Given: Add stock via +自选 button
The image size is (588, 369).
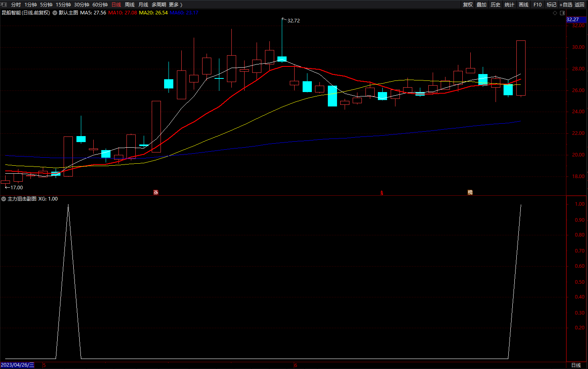Looking at the screenshot, I should (566, 5).
